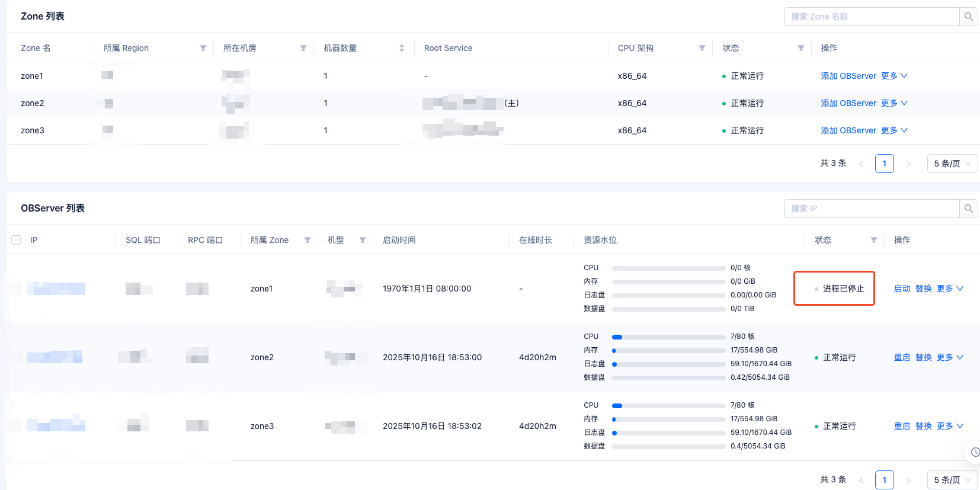
Task: Open the 所属 Region column filter icon
Action: (x=203, y=48)
